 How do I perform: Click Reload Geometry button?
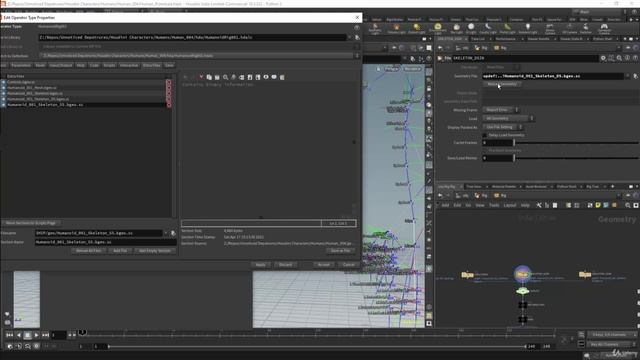tap(502, 84)
